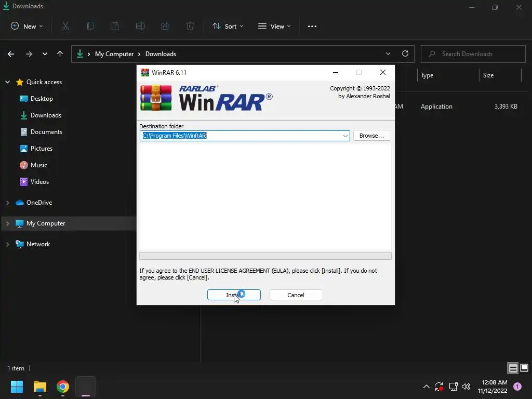The image size is (532, 399).
Task: Open the Sort menu in Explorer
Action: tap(228, 26)
